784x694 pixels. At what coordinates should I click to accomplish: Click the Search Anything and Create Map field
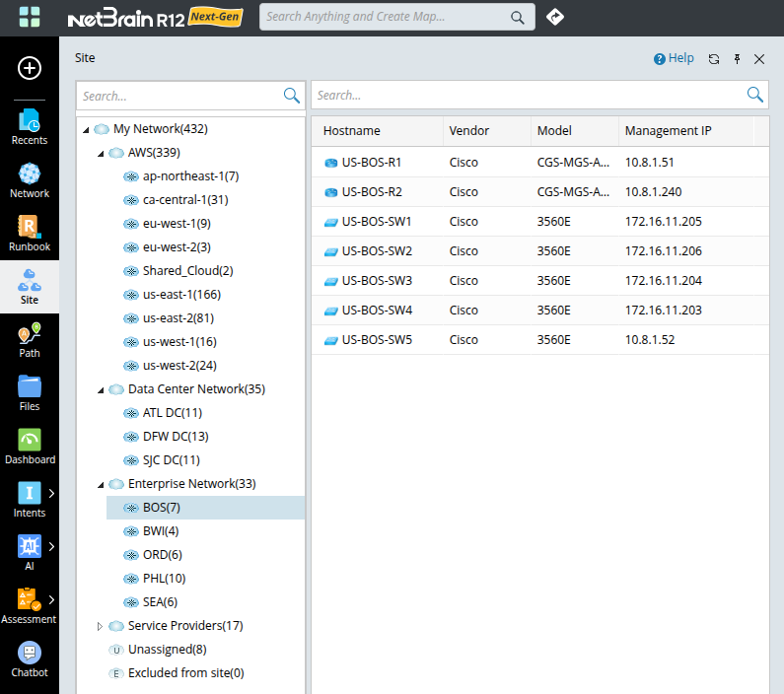point(385,17)
